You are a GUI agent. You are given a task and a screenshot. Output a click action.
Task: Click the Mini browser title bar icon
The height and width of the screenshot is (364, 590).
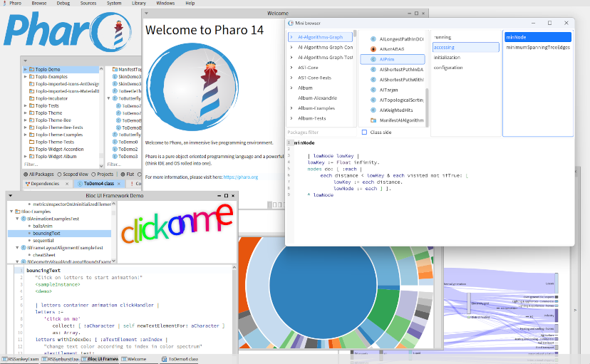[x=291, y=24]
